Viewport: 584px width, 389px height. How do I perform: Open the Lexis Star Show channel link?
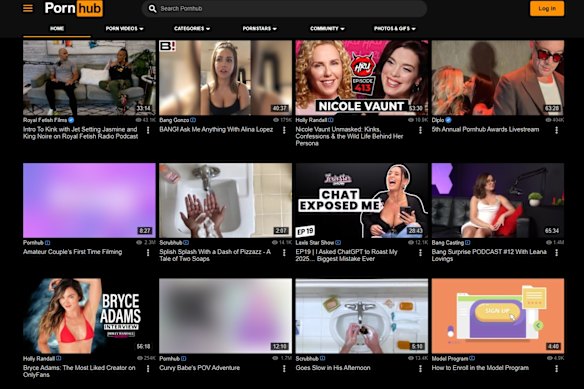(315, 243)
